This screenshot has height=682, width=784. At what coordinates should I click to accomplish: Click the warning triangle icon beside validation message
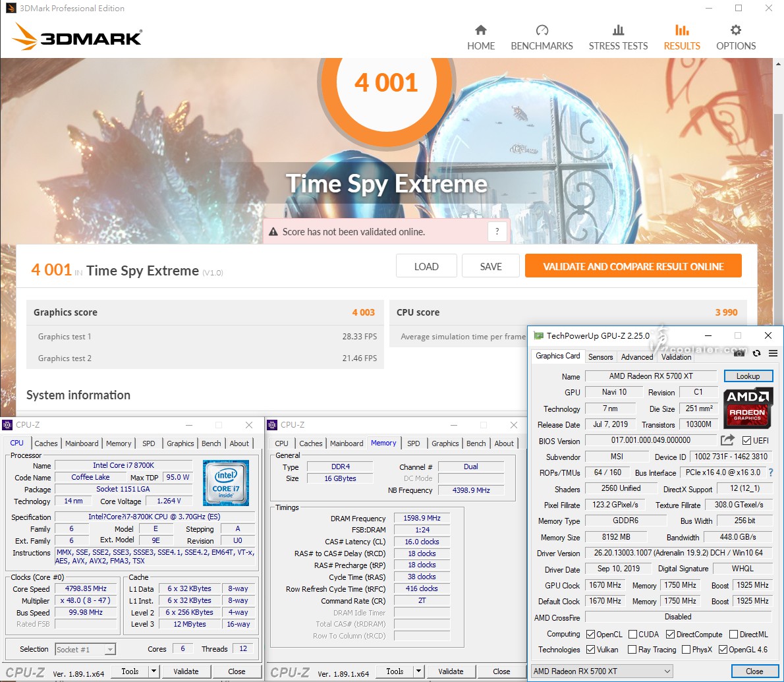[x=273, y=232]
